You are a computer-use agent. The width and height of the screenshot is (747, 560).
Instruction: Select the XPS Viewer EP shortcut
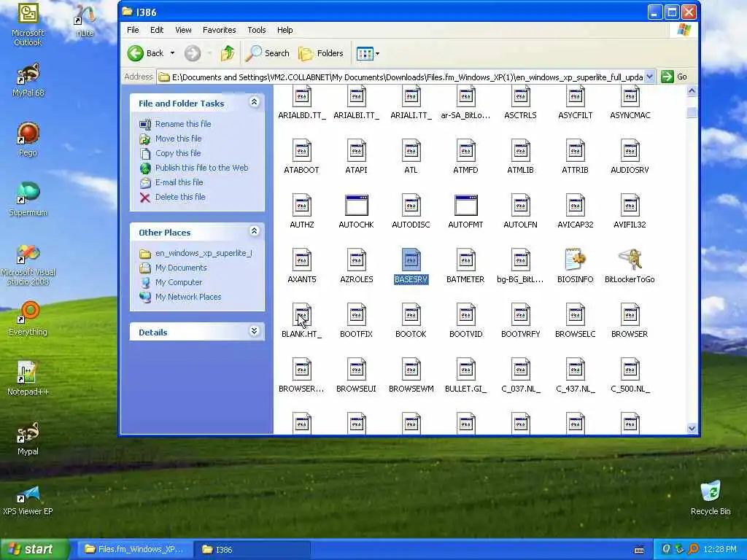(x=28, y=500)
